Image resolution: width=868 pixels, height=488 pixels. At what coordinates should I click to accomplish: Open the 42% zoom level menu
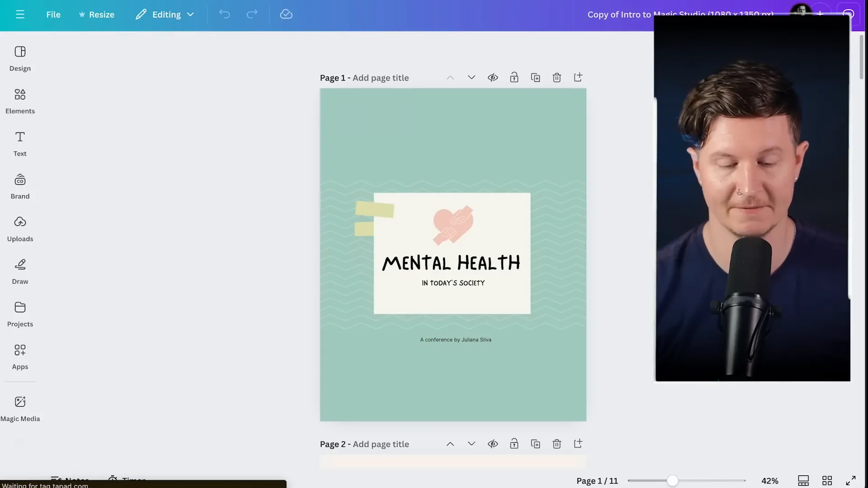pyautogui.click(x=770, y=481)
